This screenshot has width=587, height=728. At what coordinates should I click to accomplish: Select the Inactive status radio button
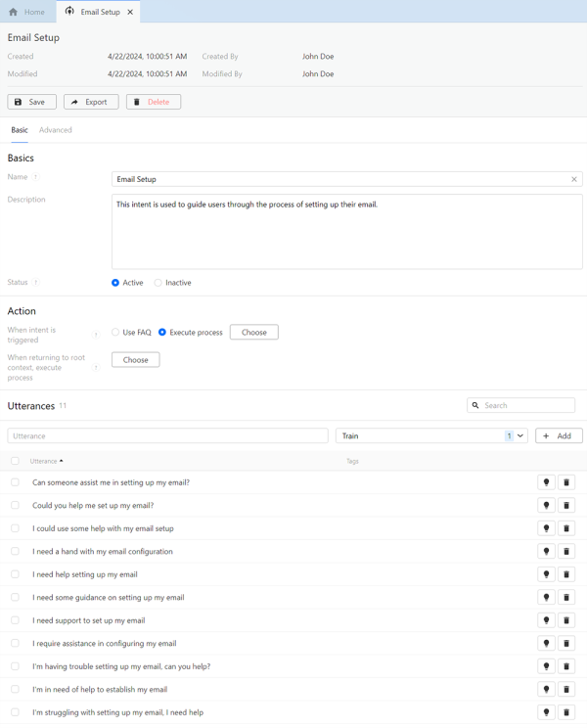(x=158, y=283)
